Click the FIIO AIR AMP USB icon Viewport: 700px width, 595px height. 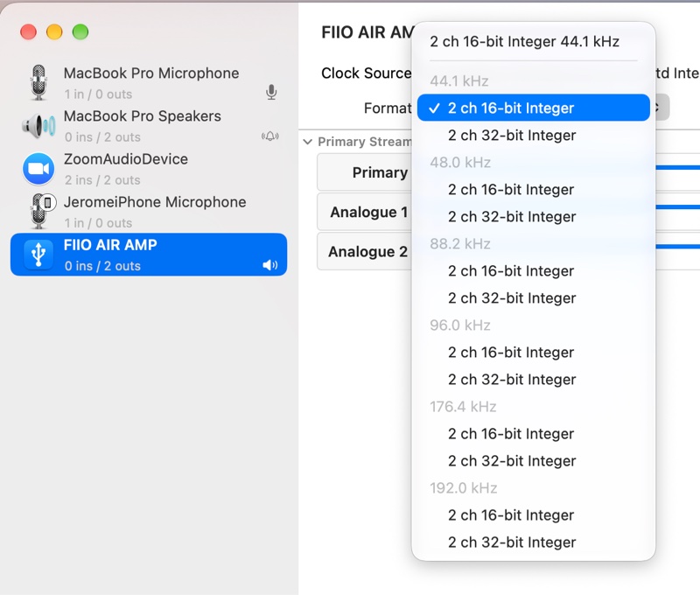pyautogui.click(x=38, y=255)
